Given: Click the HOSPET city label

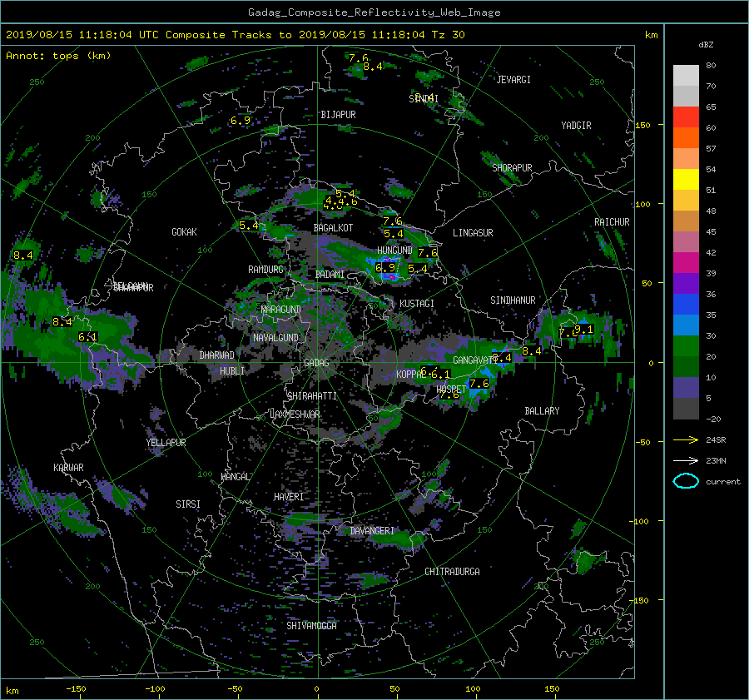Looking at the screenshot, I should click(x=450, y=390).
